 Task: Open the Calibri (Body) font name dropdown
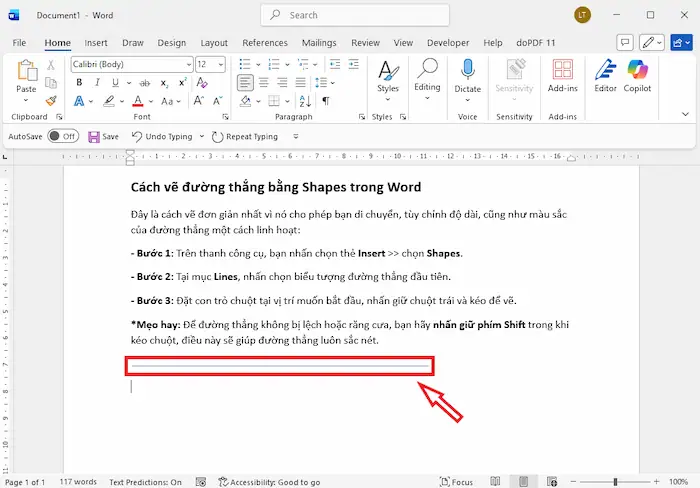pyautogui.click(x=130, y=64)
